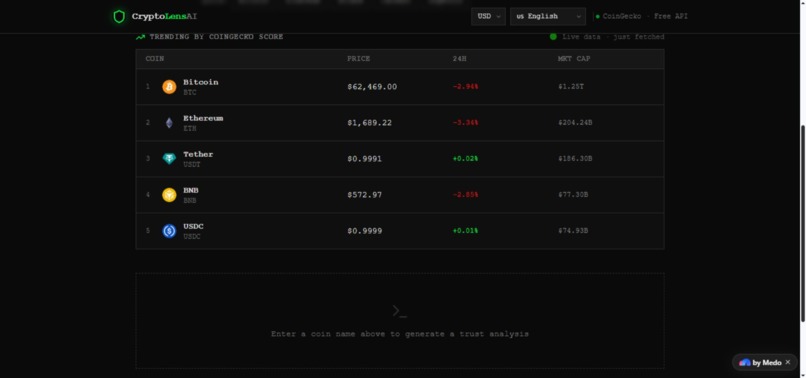Image resolution: width=806 pixels, height=378 pixels.
Task: Open the by Medo badge
Action: click(765, 363)
